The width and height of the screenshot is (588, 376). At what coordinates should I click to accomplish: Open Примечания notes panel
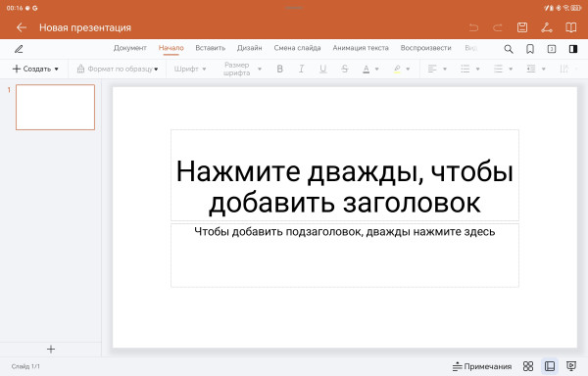coord(482,366)
